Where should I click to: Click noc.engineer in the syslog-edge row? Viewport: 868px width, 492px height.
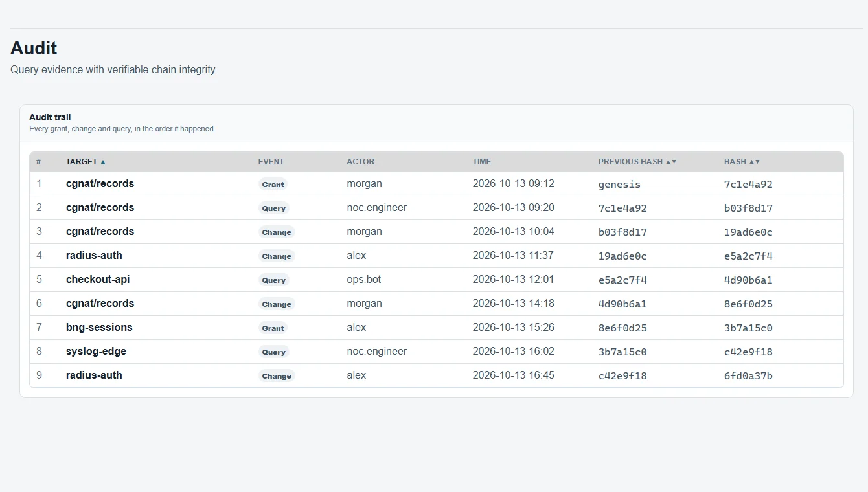(x=377, y=352)
